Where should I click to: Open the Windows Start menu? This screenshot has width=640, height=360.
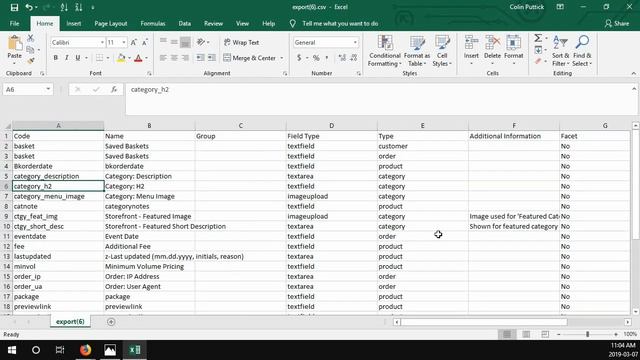coord(12,350)
